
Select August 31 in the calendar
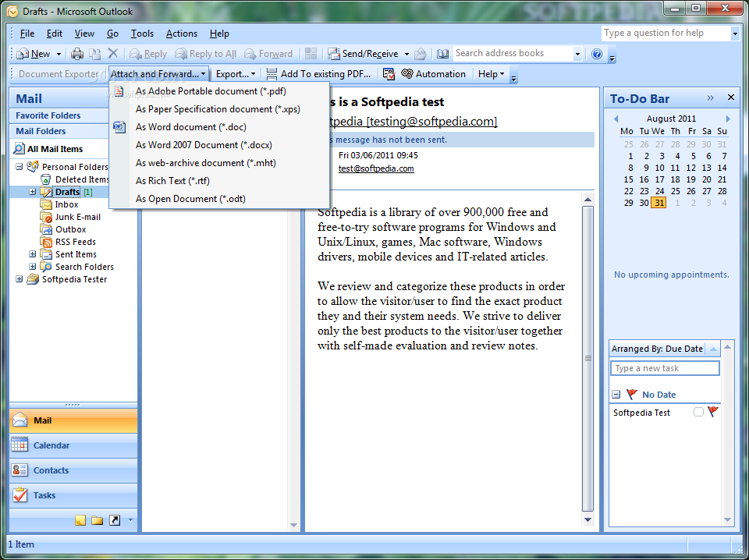(x=659, y=203)
